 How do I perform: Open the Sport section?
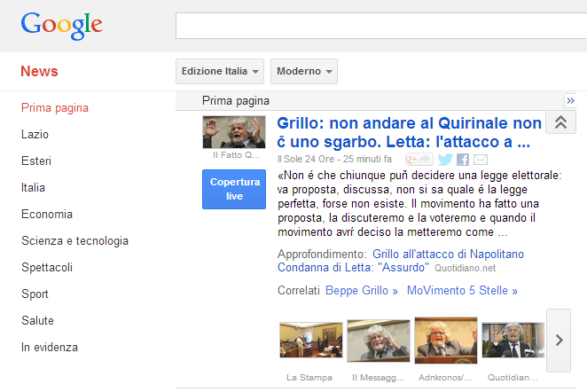coord(35,294)
